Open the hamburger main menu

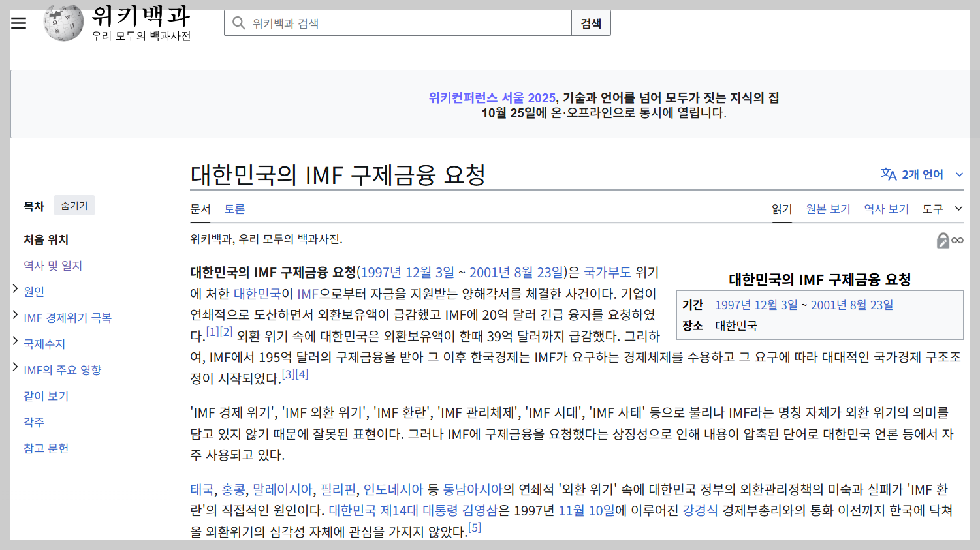(x=18, y=22)
